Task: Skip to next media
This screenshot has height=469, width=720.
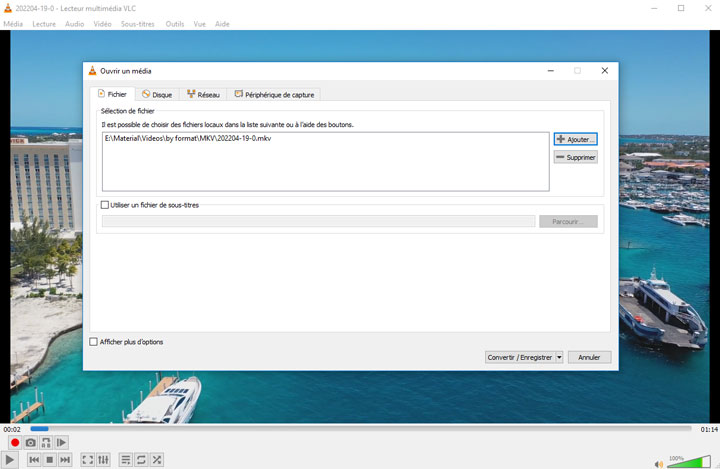Action: pyautogui.click(x=65, y=459)
